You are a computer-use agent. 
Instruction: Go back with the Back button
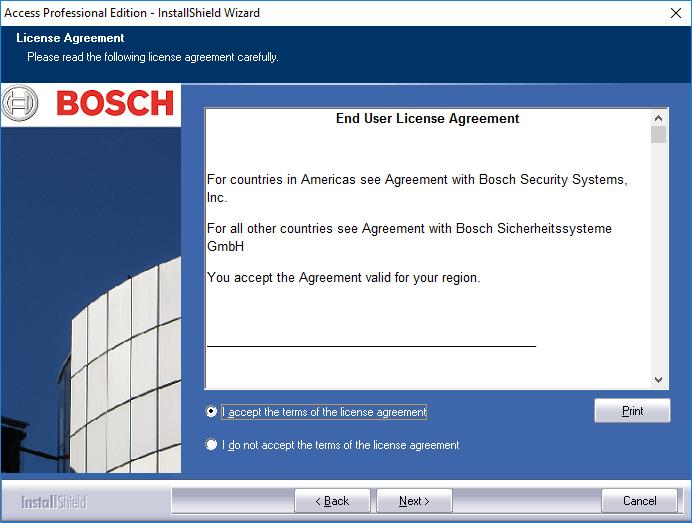click(332, 501)
